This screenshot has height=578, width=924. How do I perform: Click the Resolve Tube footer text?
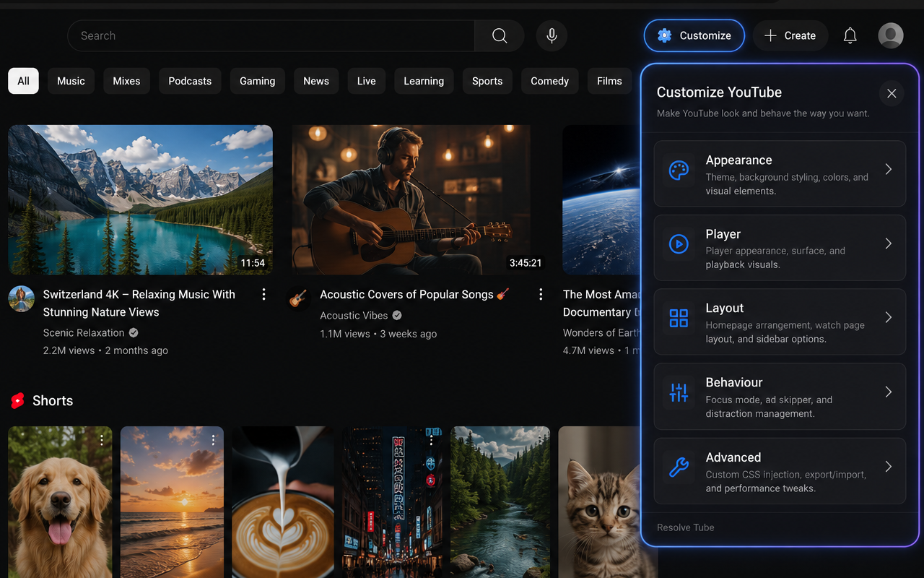point(686,527)
